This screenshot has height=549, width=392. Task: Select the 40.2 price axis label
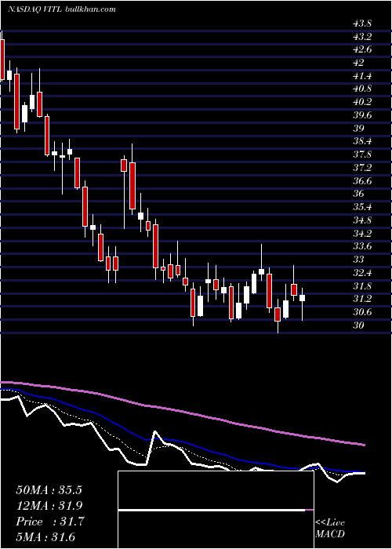pyautogui.click(x=362, y=102)
